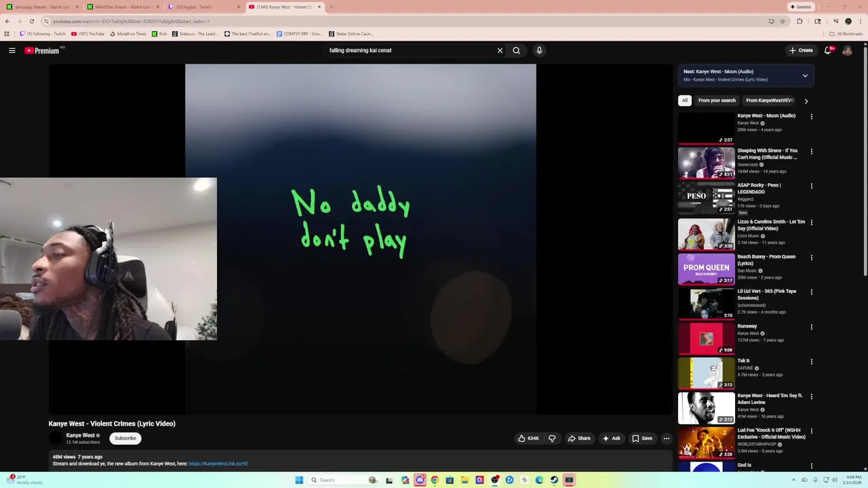Open Lil Uzi Vert 365 thumbnail
868x488 pixels.
(x=706, y=303)
